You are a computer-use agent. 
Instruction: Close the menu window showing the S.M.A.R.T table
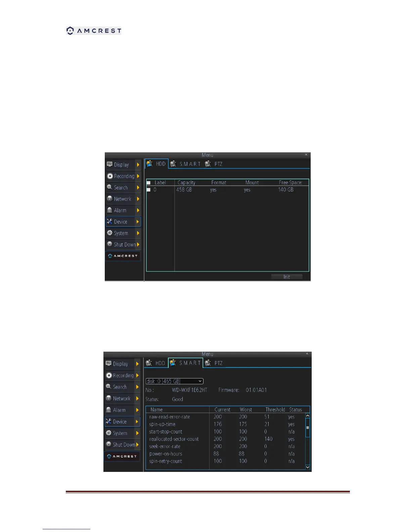[307, 353]
